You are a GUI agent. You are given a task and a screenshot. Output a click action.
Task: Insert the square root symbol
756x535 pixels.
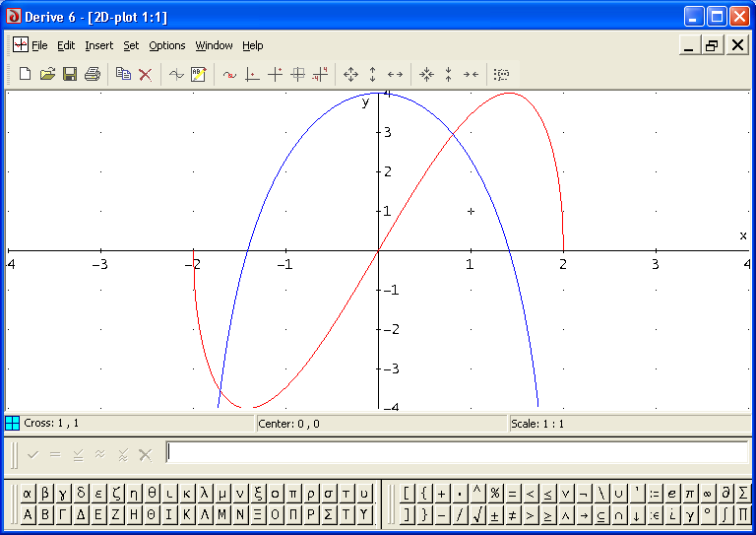(476, 514)
